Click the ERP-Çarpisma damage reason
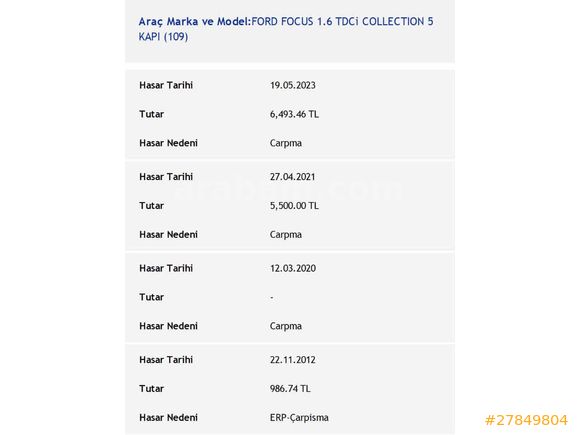Screen dimensions: 580x435 click(x=299, y=418)
